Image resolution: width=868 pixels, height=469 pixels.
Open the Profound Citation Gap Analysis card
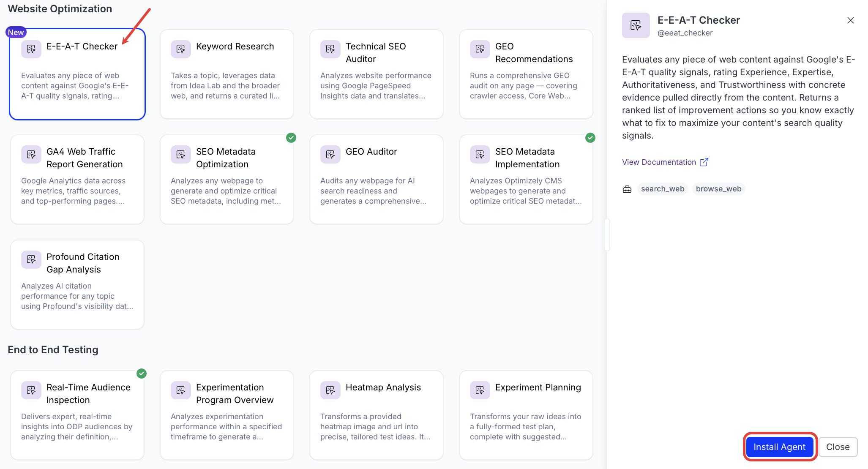pyautogui.click(x=77, y=284)
